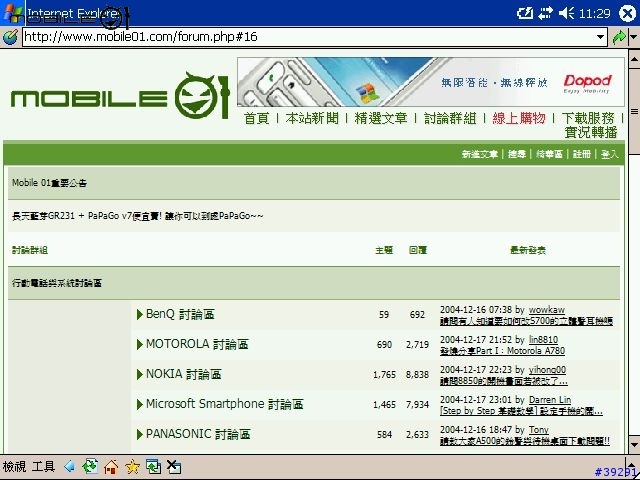This screenshot has width=640, height=480.
Task: Open the NOKIA 討論區 forum
Action: (x=184, y=374)
